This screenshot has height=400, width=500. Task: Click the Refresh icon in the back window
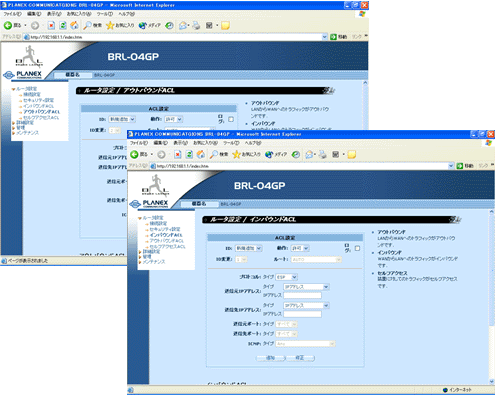[63, 25]
